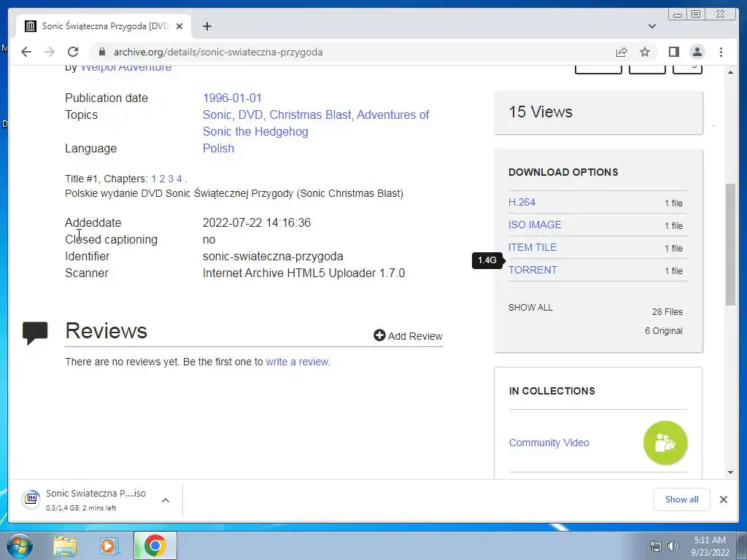
Task: Click the taskbar clock and date
Action: [710, 546]
